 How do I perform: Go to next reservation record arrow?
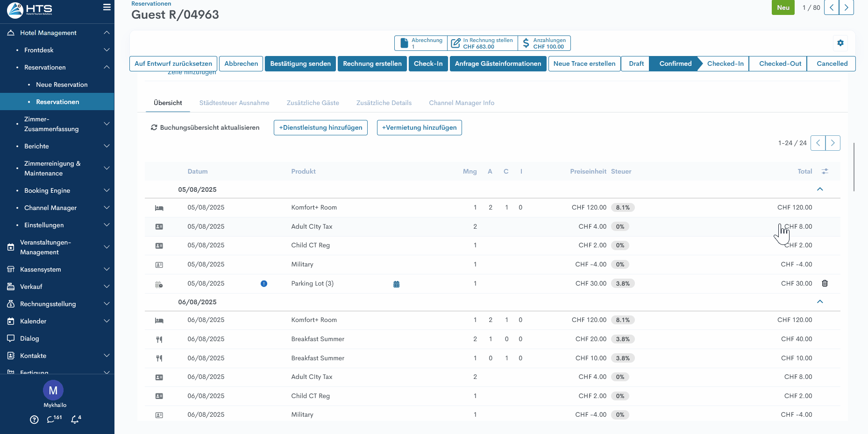point(846,7)
